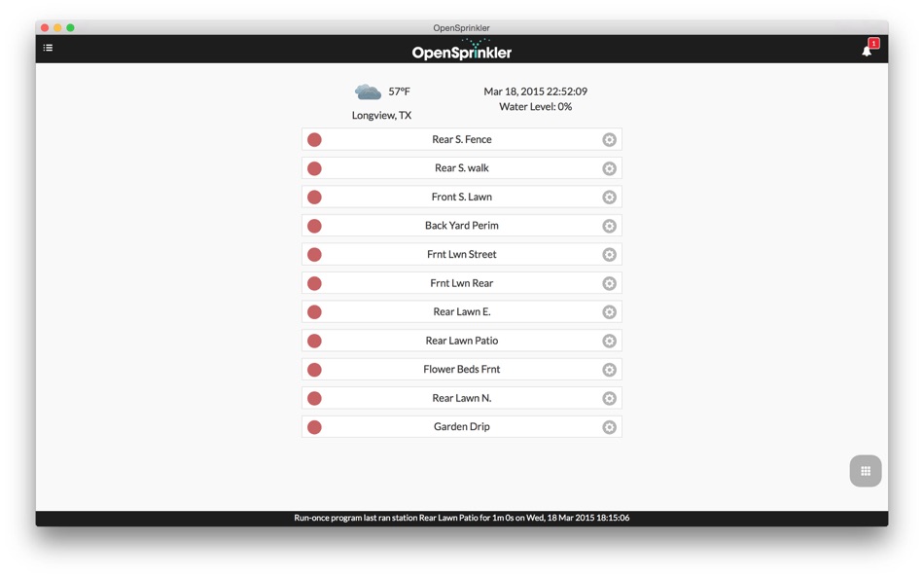924x578 pixels.
Task: Toggle red status dot for Rear Lawn E.
Action: tap(315, 312)
